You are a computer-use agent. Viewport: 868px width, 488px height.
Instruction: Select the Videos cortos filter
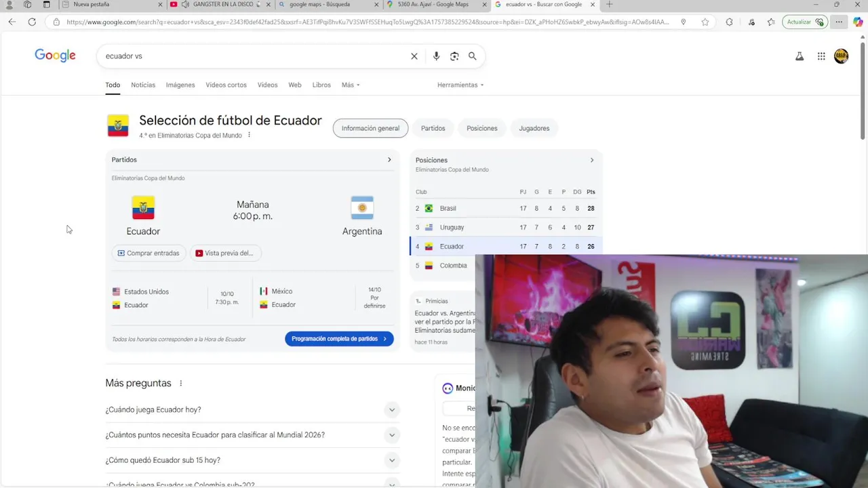(x=226, y=85)
